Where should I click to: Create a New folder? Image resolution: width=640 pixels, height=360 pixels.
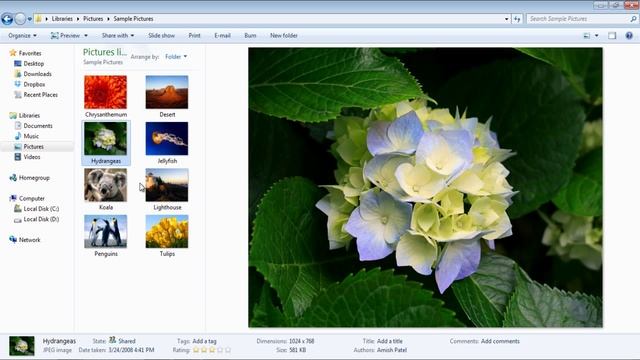tap(284, 36)
